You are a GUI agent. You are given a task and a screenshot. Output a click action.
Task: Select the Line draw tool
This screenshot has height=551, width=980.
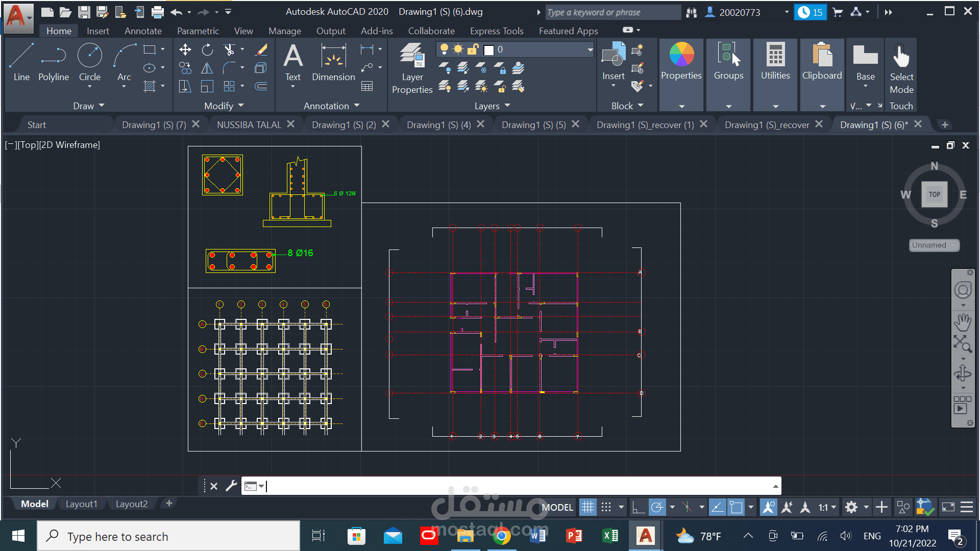tap(21, 62)
